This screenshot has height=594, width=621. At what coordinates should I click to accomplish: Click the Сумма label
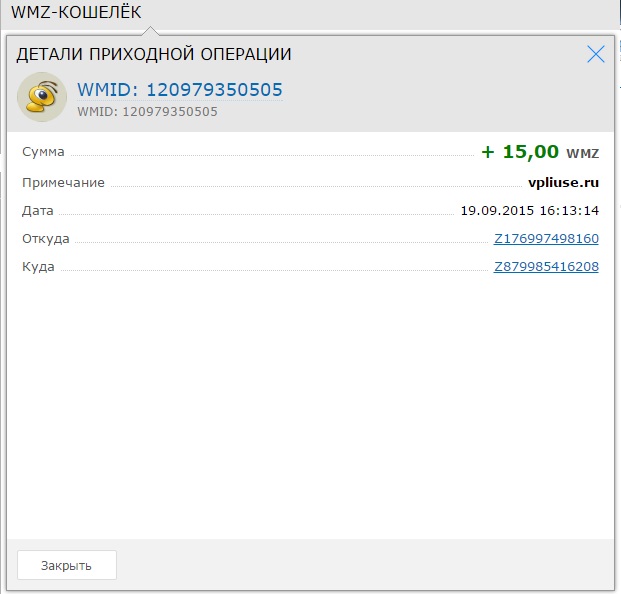pyautogui.click(x=43, y=152)
